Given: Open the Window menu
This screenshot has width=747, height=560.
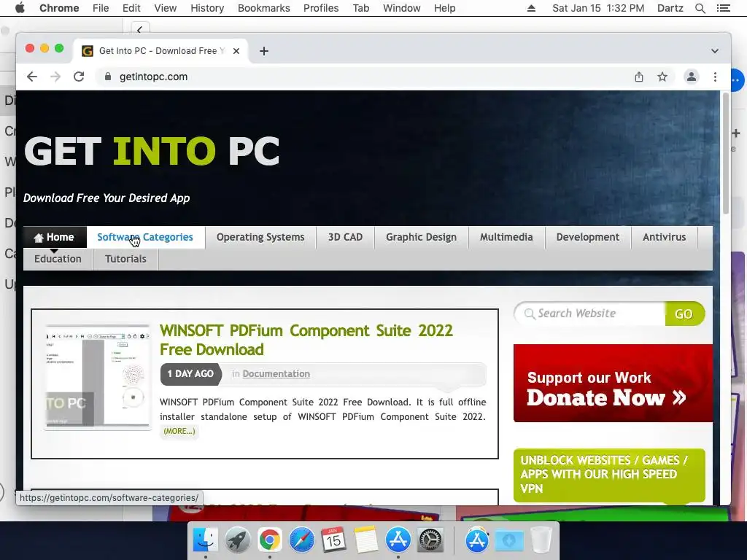Looking at the screenshot, I should tap(402, 8).
